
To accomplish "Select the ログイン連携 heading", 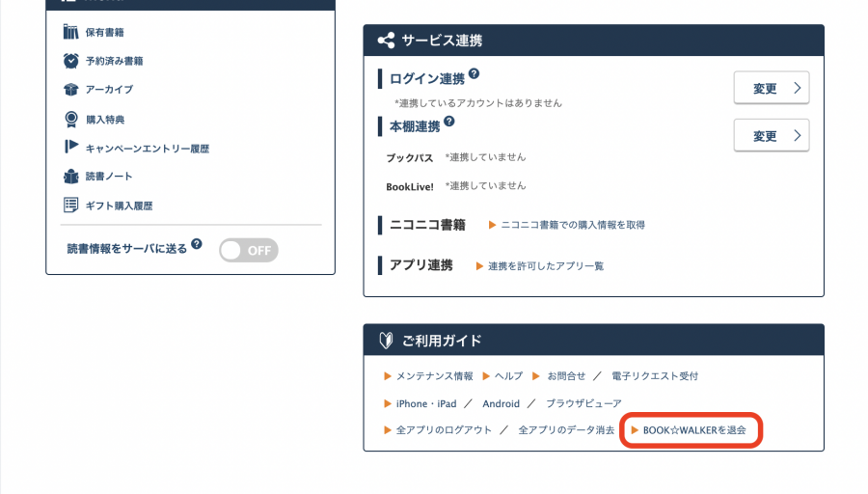I will tap(427, 79).
